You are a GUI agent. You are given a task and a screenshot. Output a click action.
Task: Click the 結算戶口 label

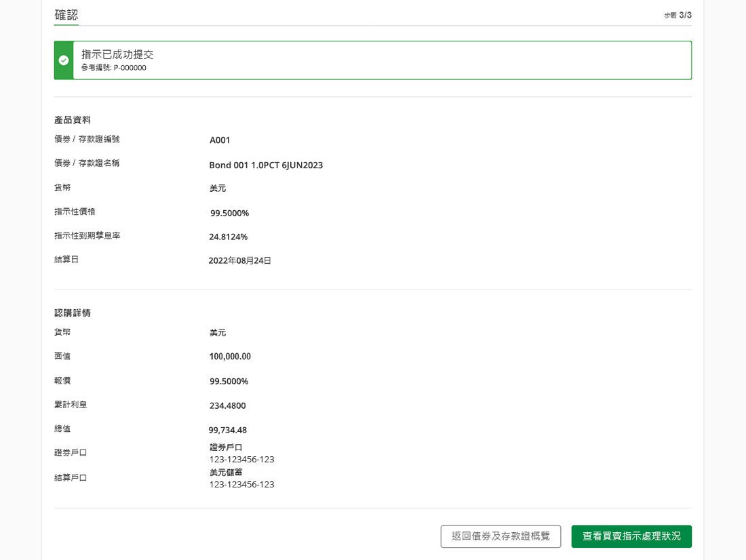coord(71,477)
